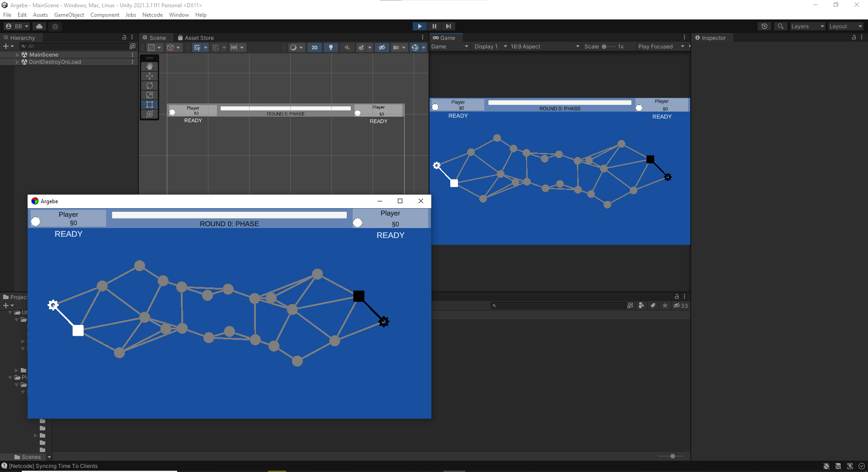Image resolution: width=868 pixels, height=472 pixels.
Task: Expand DontDestroyOnLoad in Hierarchy
Action: 18,62
